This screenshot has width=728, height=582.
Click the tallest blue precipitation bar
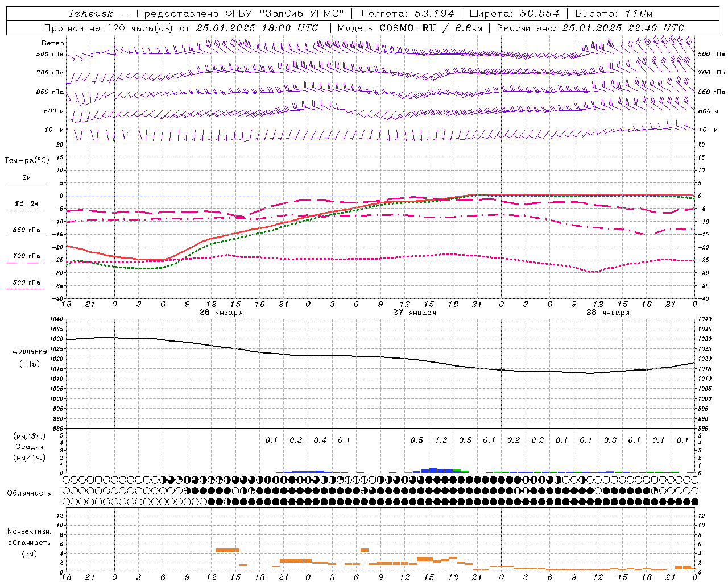(433, 471)
